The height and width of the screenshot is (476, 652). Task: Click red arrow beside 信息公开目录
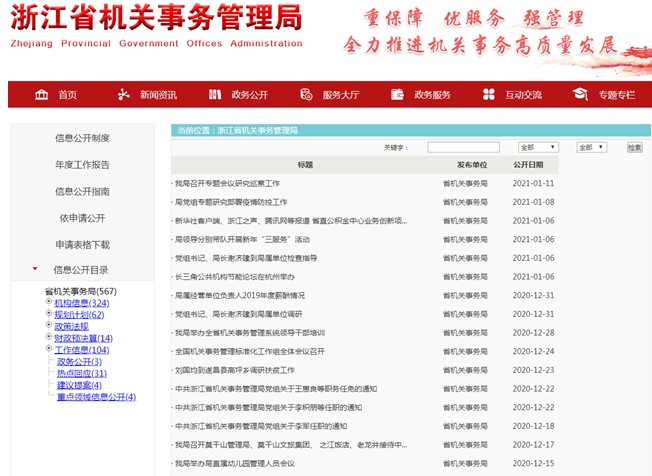[x=36, y=269]
